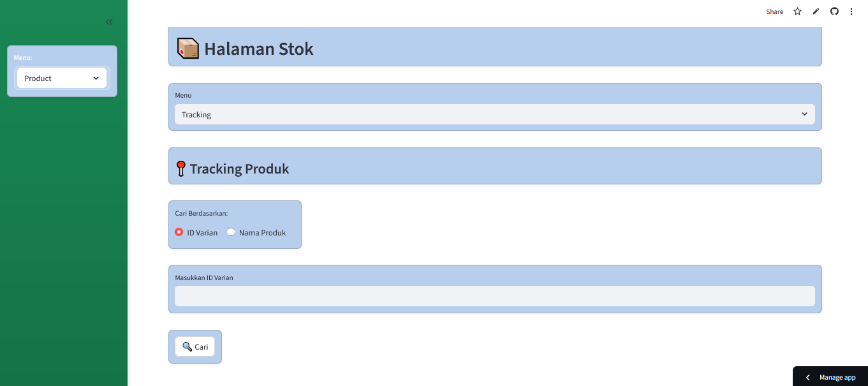Viewport: 868px width, 386px height.
Task: Expand the Tracking menu dropdown
Action: (x=494, y=115)
